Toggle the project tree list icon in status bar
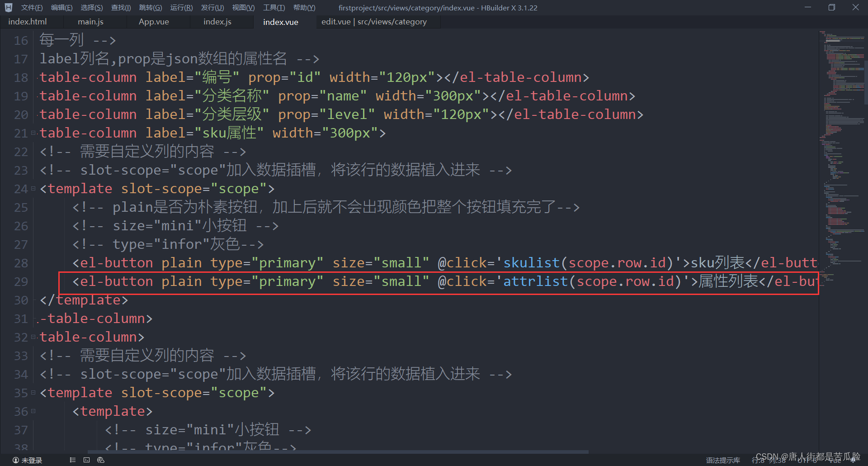868x466 pixels. pyautogui.click(x=72, y=460)
